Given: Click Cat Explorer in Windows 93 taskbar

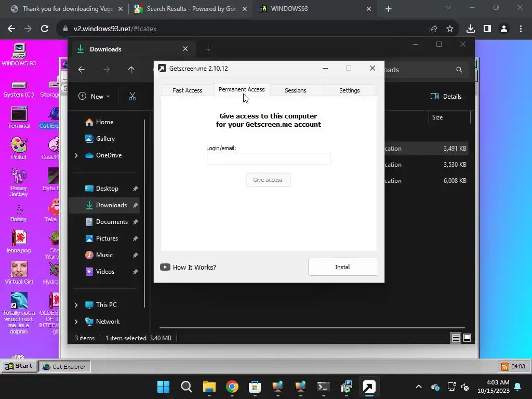Looking at the screenshot, I should tap(64, 366).
